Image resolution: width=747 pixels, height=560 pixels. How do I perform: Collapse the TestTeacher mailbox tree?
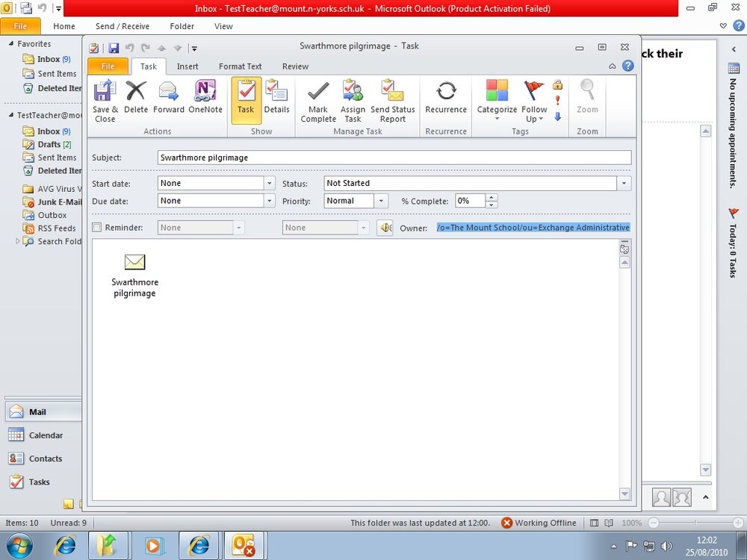(11, 115)
